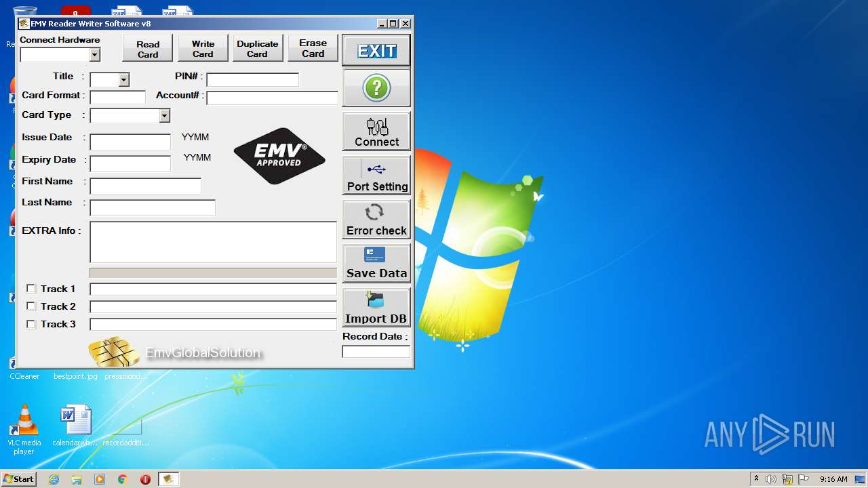The image size is (868, 488).
Task: Open the Windows Start button
Action: point(19,479)
